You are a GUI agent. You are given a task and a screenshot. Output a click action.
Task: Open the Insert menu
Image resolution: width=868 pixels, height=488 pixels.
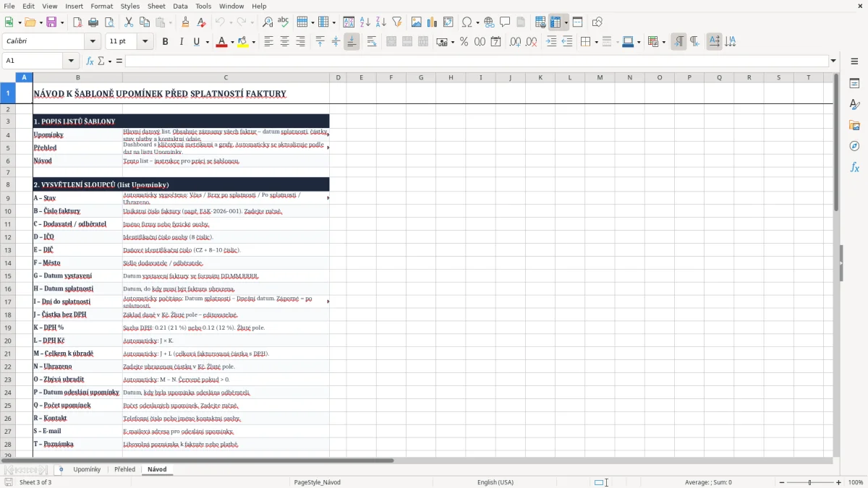point(74,6)
